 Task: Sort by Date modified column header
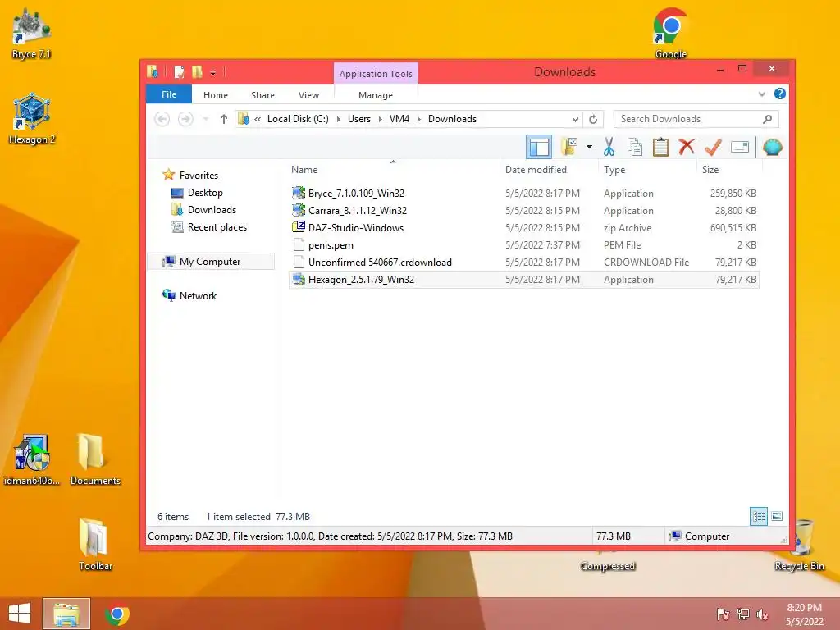(x=550, y=170)
